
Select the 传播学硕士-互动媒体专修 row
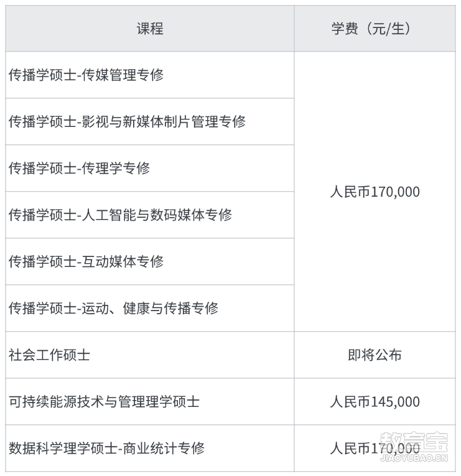pos(150,262)
